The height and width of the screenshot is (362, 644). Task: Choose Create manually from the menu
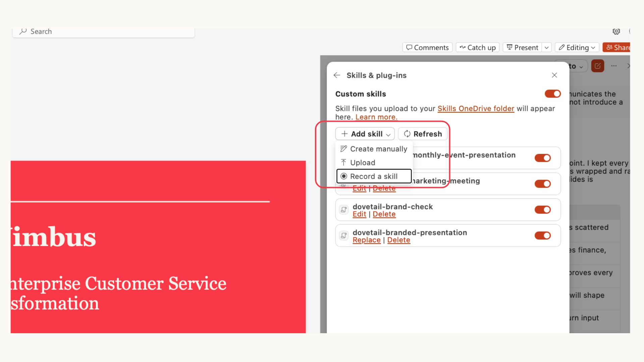click(x=374, y=149)
